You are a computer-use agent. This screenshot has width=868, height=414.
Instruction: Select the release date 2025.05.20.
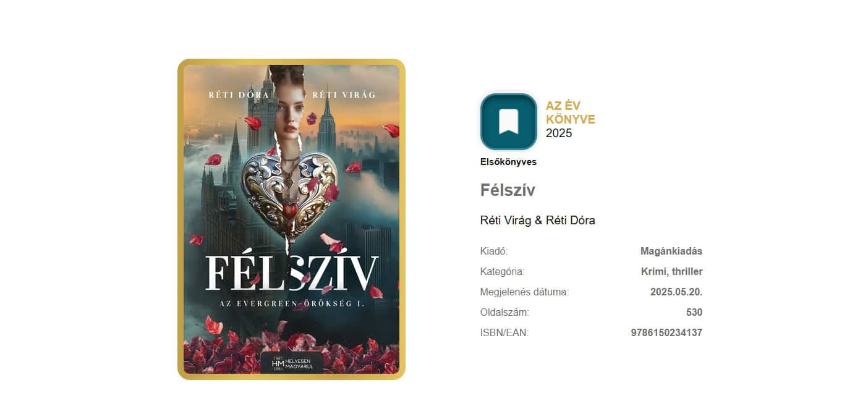(676, 292)
